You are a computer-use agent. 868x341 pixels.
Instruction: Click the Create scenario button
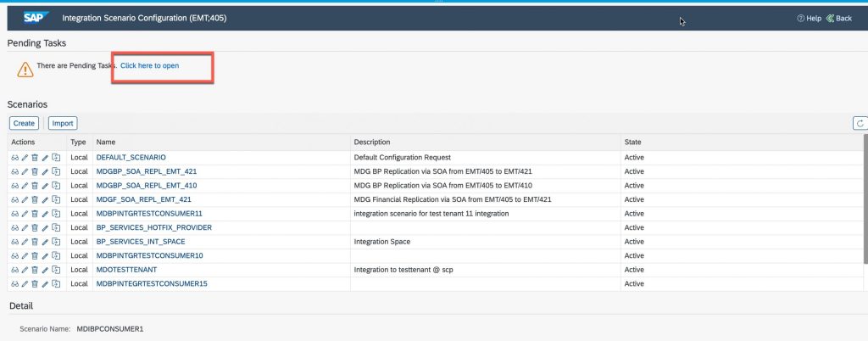point(24,124)
